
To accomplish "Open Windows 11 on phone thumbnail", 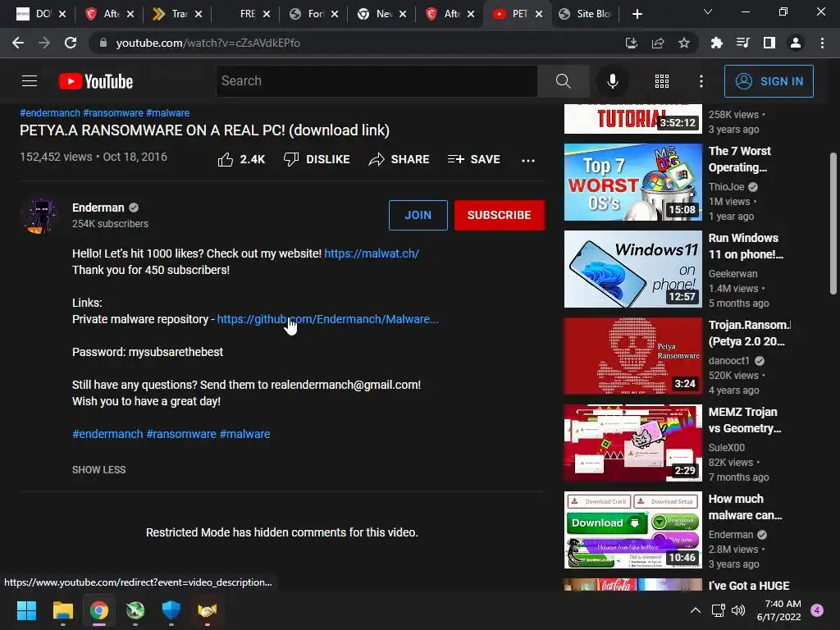I will coord(632,269).
